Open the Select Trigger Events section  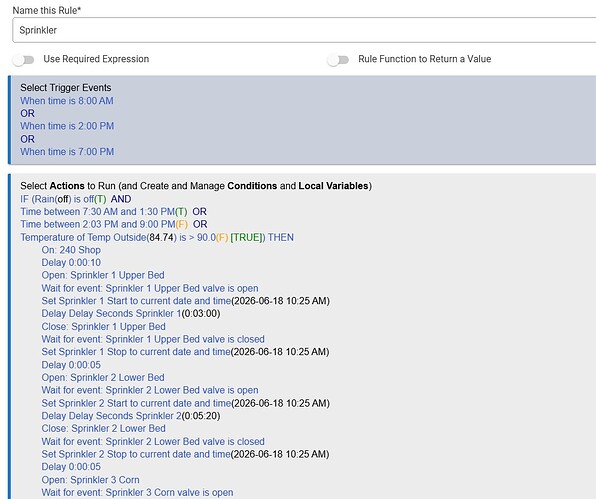[66, 88]
